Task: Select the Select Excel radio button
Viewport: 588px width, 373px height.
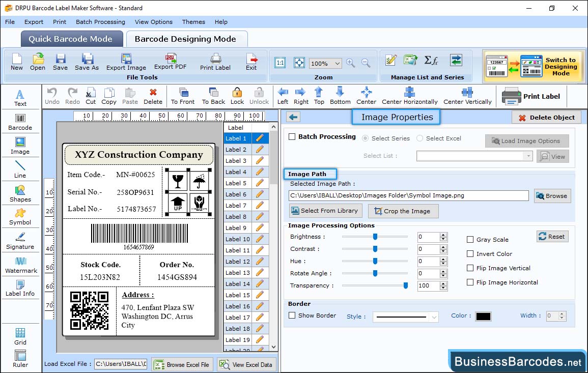Action: point(419,138)
